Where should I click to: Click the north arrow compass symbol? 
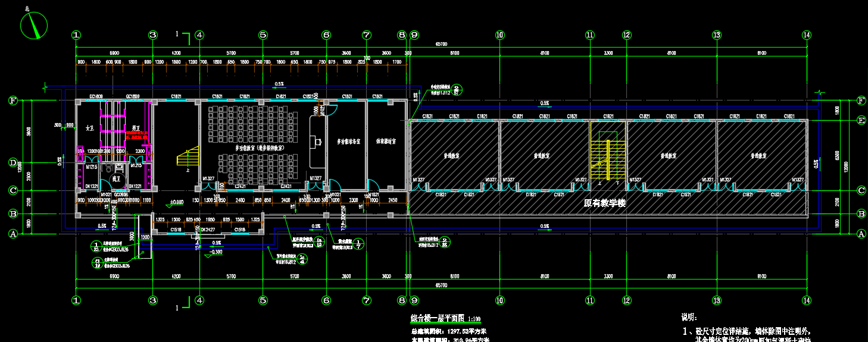point(34,26)
